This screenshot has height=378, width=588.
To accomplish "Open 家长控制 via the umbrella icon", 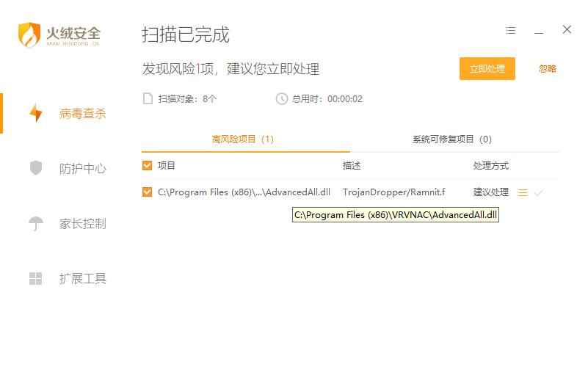I will 35,223.
